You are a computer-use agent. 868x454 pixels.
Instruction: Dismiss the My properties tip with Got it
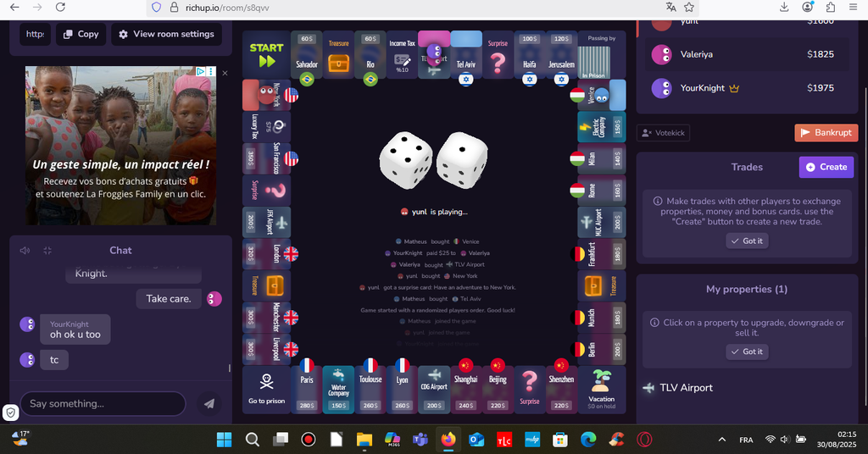coord(746,352)
